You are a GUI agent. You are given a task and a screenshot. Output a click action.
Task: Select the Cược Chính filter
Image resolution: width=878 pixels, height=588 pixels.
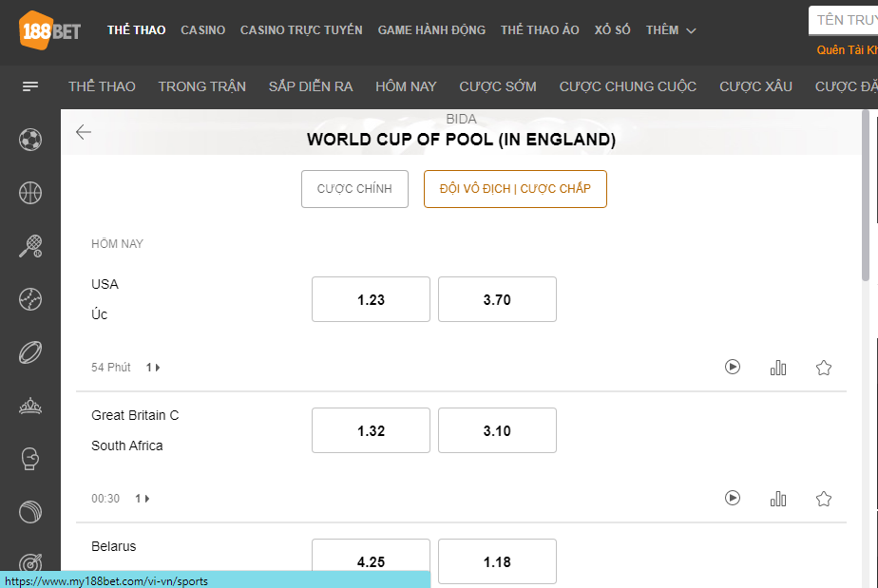[354, 189]
